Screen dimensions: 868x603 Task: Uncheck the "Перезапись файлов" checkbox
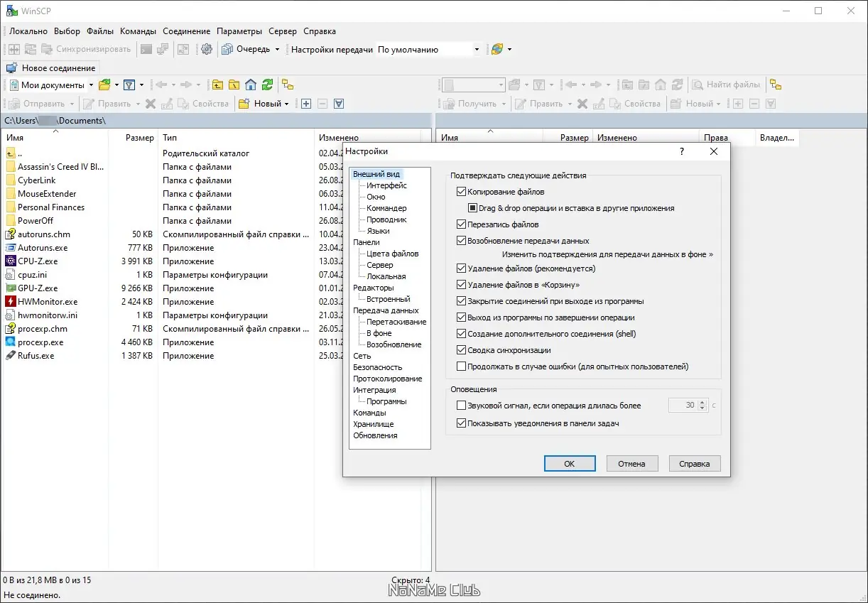coord(462,224)
